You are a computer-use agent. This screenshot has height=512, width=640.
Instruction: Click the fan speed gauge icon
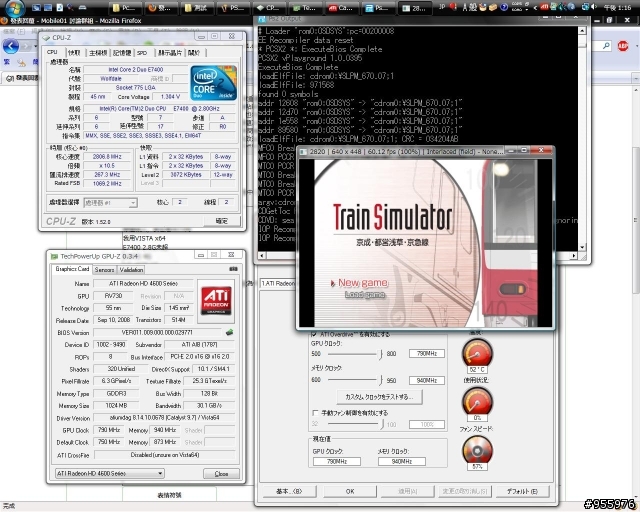pos(477,452)
